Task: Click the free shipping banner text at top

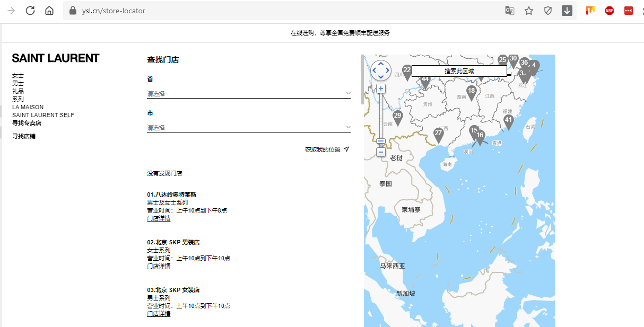Action: point(340,33)
